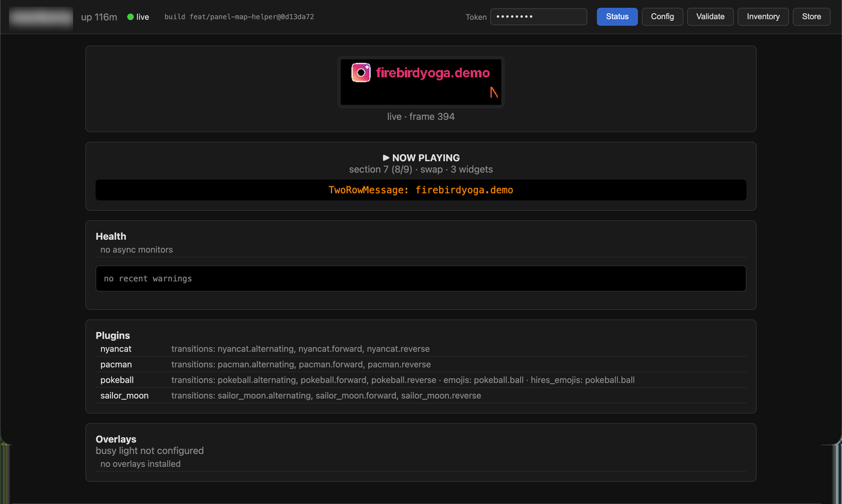Image resolution: width=842 pixels, height=504 pixels.
Task: Select the sailor_moon plugin row
Action: tap(421, 396)
